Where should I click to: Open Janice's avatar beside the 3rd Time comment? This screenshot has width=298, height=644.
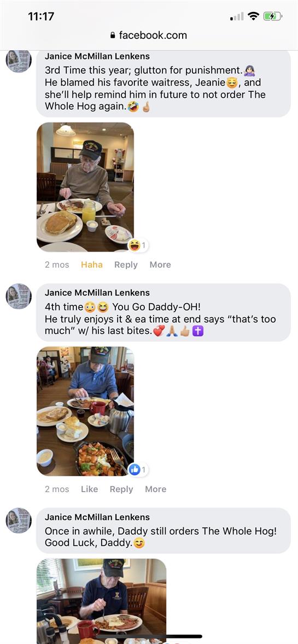click(19, 60)
